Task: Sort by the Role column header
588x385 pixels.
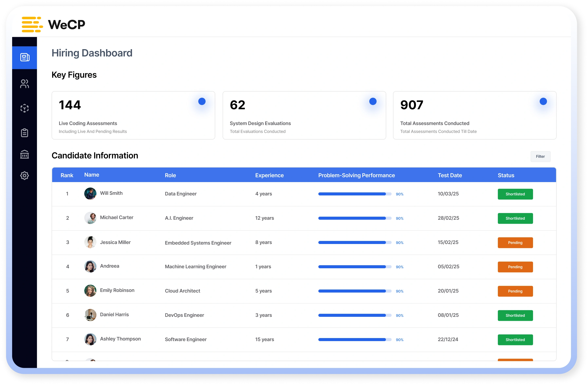Action: (x=170, y=175)
